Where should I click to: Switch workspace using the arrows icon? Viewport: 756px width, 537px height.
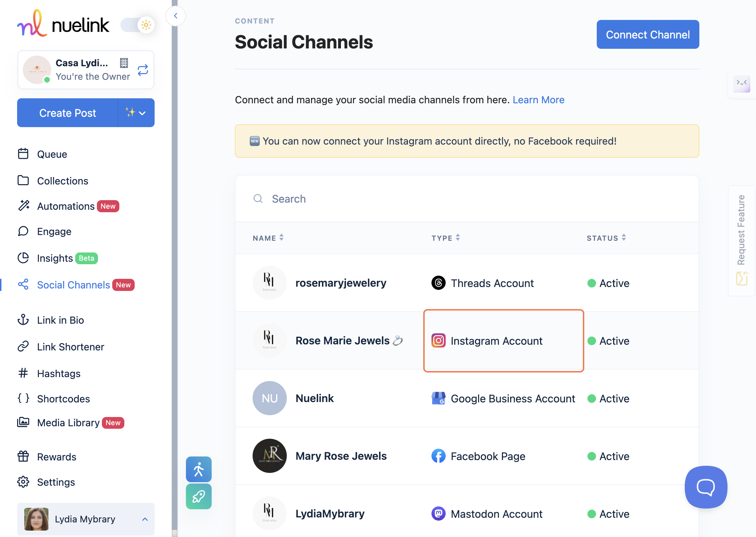[x=143, y=70]
